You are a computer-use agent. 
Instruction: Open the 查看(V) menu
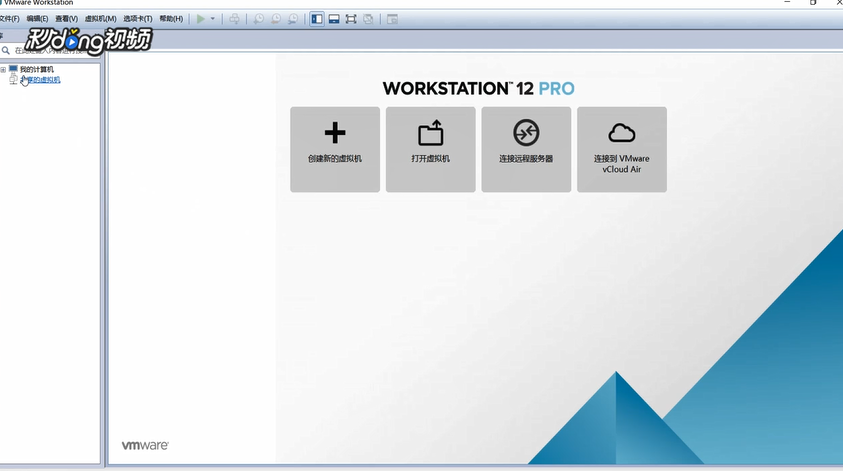66,19
